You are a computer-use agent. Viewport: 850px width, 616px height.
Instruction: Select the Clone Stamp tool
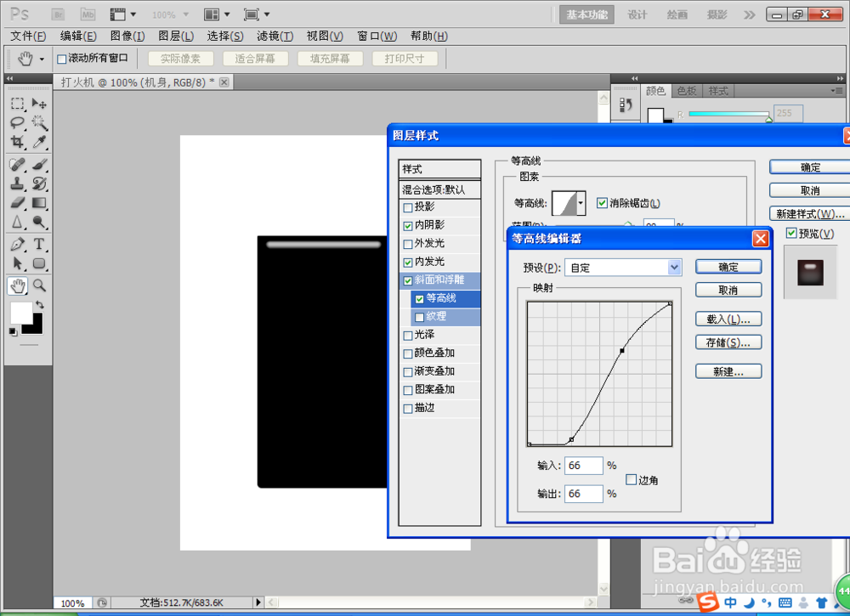click(17, 184)
